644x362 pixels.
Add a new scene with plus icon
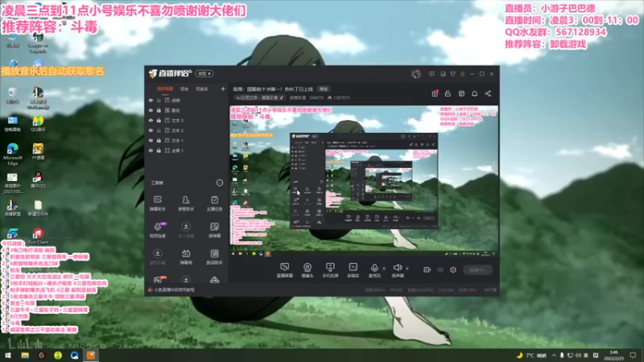coord(223,88)
